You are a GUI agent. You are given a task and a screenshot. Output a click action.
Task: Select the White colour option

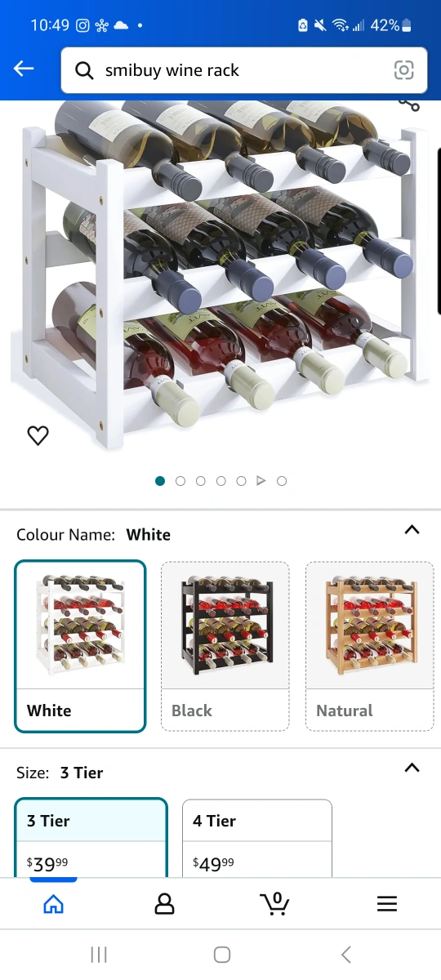pyautogui.click(x=81, y=646)
